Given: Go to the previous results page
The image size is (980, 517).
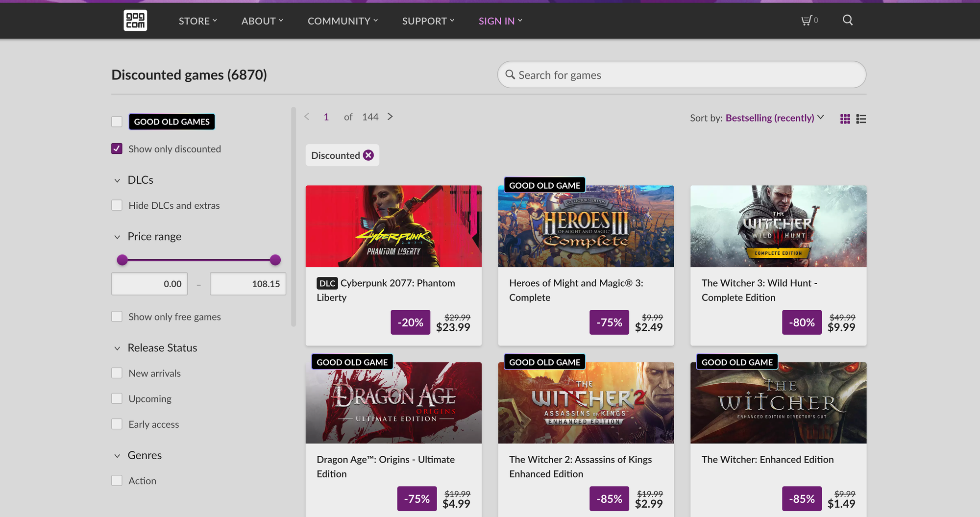Looking at the screenshot, I should tap(307, 117).
